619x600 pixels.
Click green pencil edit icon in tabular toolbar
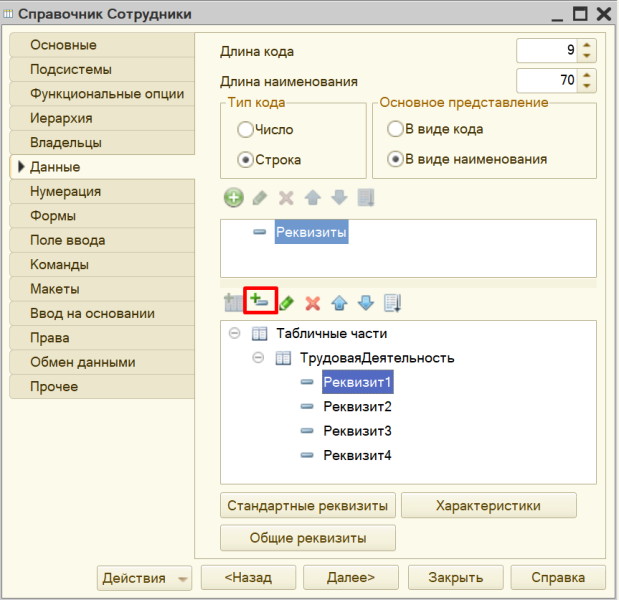tap(286, 301)
